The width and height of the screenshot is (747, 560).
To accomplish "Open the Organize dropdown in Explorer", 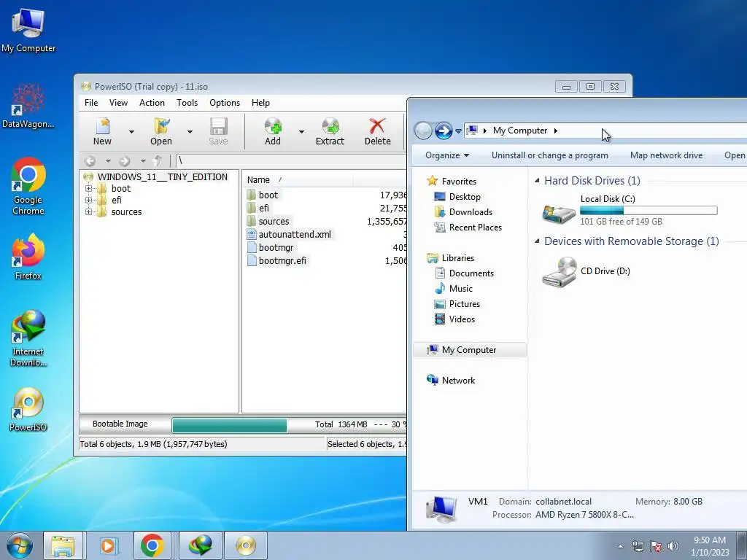I will [x=447, y=155].
